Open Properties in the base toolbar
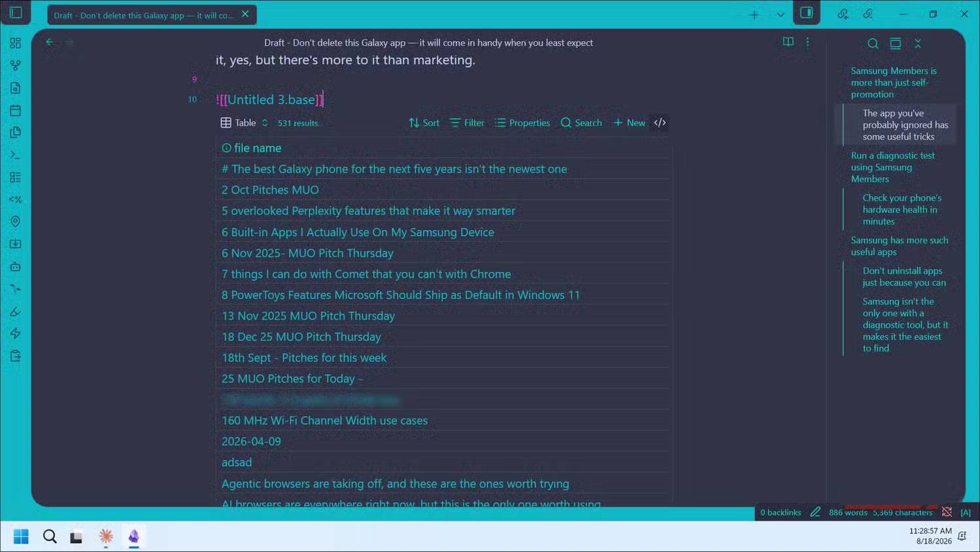Viewport: 980px width, 552px height. [x=522, y=122]
